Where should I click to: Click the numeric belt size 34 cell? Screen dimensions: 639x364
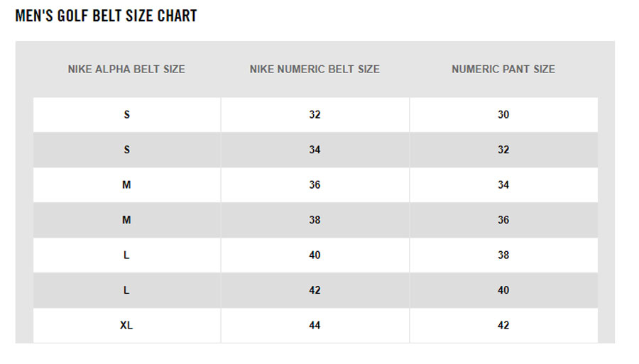[x=315, y=150]
